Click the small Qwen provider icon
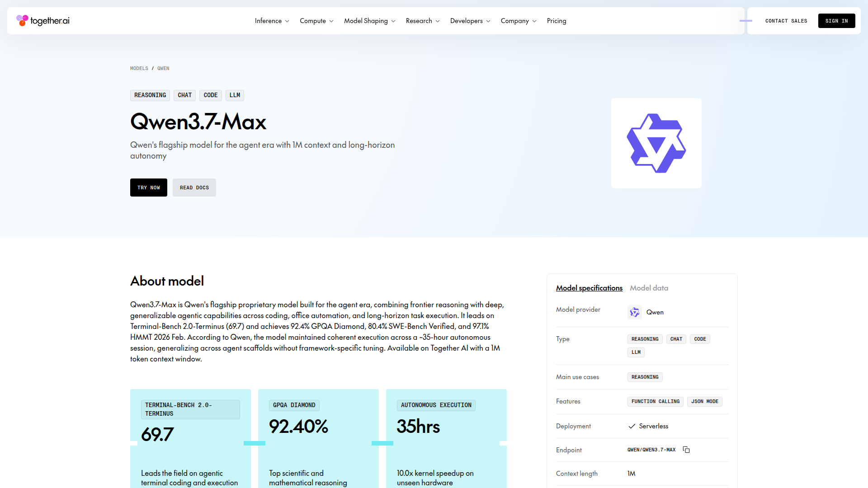Image resolution: width=868 pixels, height=488 pixels. click(635, 312)
